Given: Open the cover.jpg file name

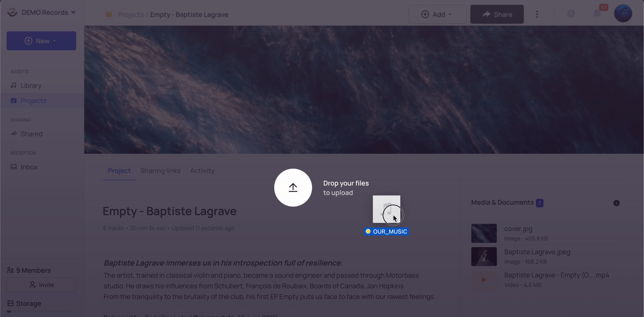Looking at the screenshot, I should coord(518,228).
